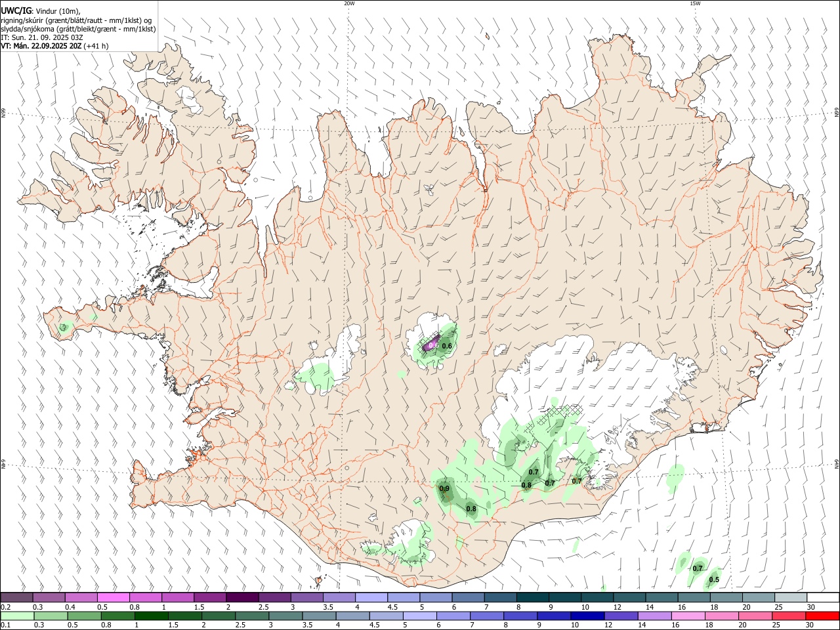Pick the light lavender swatch at 4 on snow scale
This screenshot has width=840, height=630.
371,598
